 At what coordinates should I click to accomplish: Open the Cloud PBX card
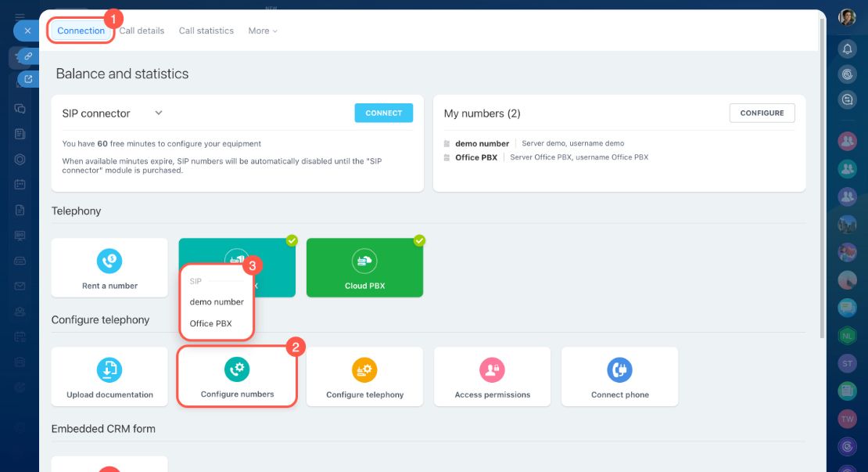pos(364,268)
